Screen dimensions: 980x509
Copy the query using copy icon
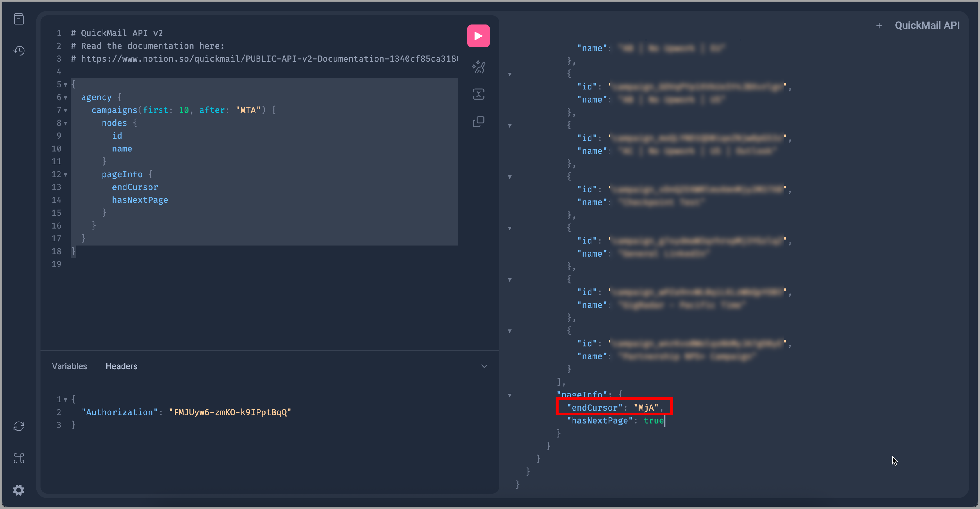pyautogui.click(x=478, y=122)
